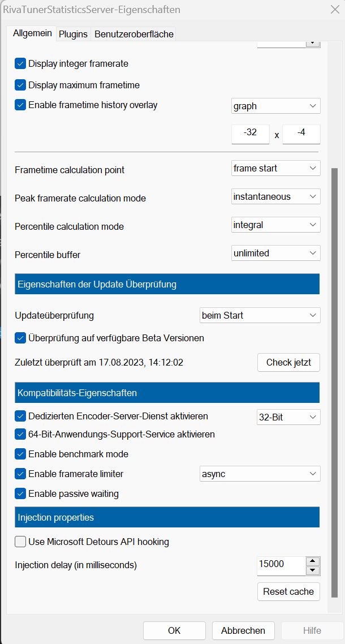This screenshot has width=345, height=644.
Task: Close the RivaTunerStatisticsServer properties window
Action: click(x=335, y=10)
